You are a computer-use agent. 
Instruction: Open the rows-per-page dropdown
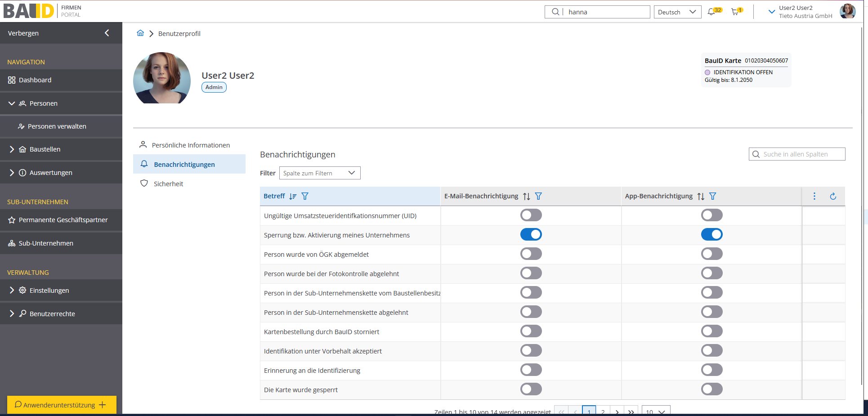656,411
